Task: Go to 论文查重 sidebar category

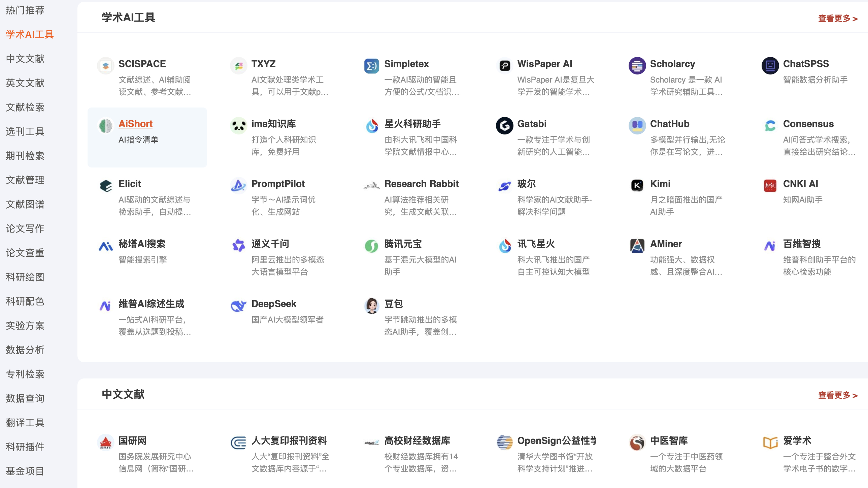Action: [x=25, y=253]
